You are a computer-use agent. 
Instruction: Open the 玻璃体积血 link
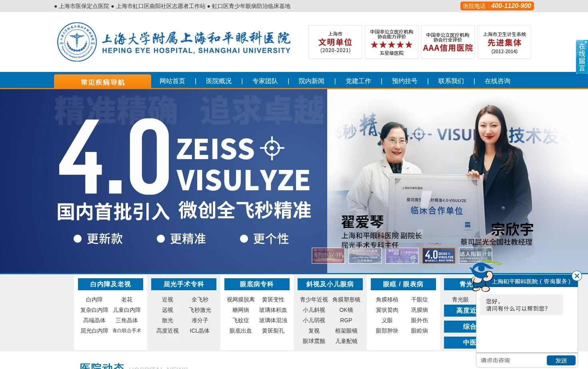[273, 310]
